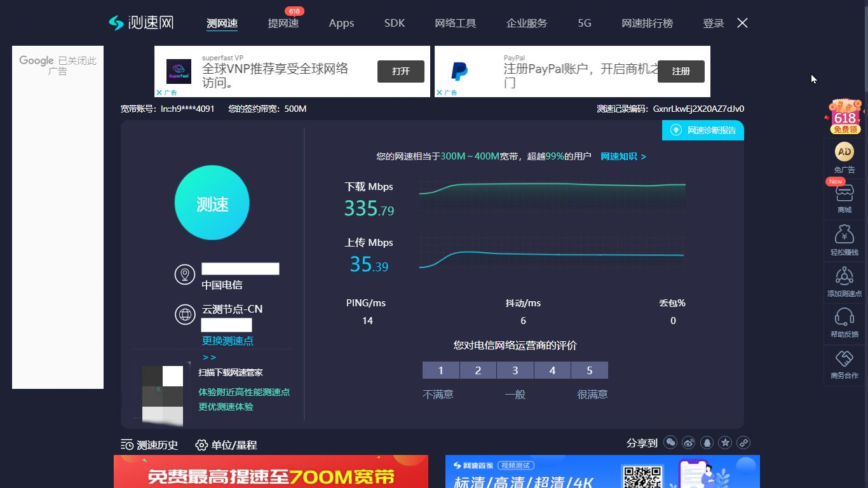Open the 商城 store sidebar icon
Viewport: 868px width, 488px height.
(844, 197)
